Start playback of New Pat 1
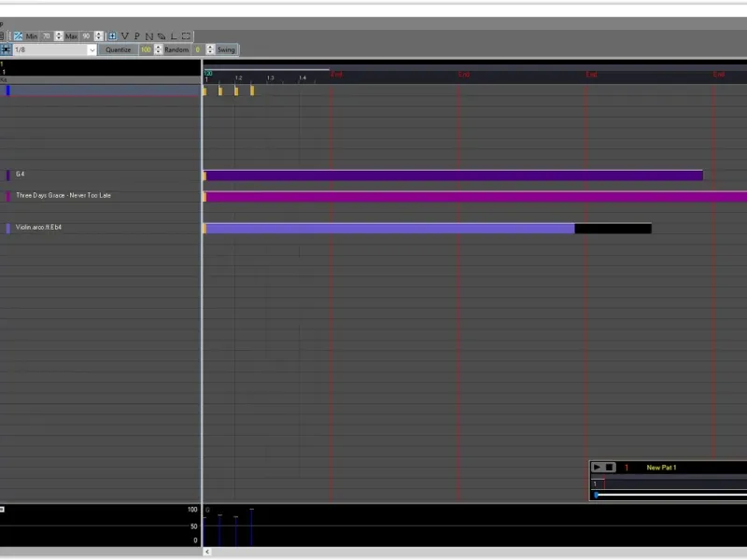The image size is (747, 560). [x=597, y=468]
